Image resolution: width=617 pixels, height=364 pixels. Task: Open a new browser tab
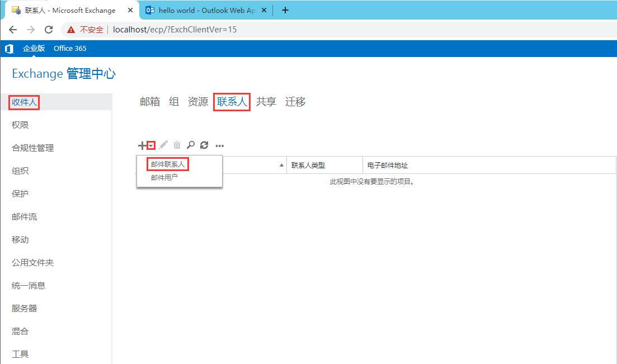click(x=285, y=10)
